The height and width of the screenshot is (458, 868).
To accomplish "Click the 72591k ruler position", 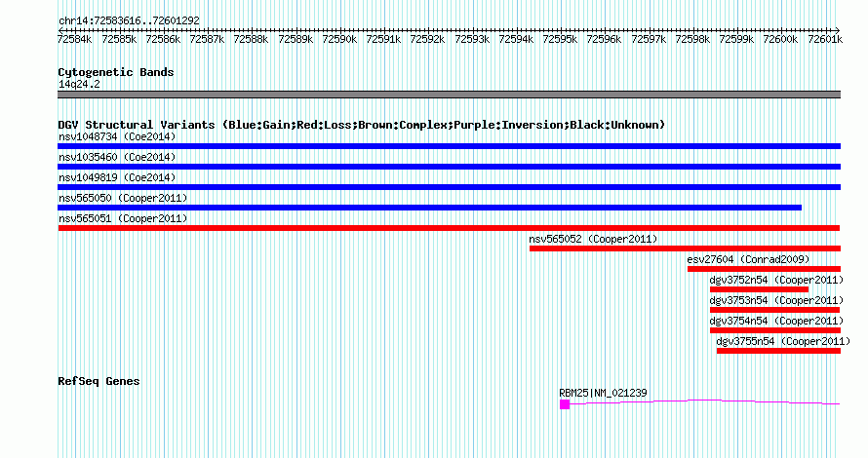I will tap(383, 39).
